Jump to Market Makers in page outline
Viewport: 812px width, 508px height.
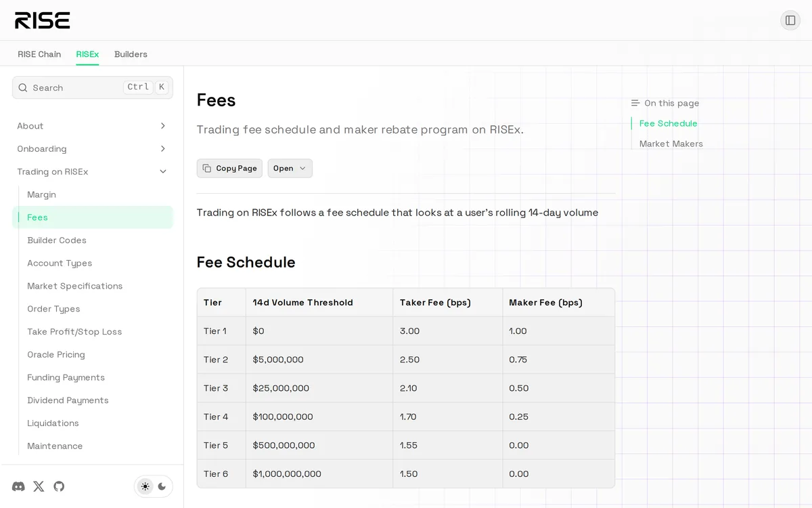671,144
